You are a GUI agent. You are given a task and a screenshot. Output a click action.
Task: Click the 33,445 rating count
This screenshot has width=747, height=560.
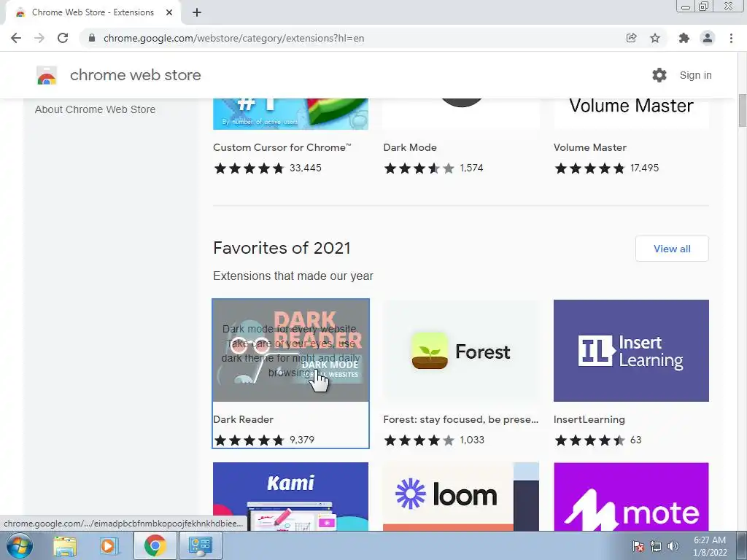pos(306,168)
